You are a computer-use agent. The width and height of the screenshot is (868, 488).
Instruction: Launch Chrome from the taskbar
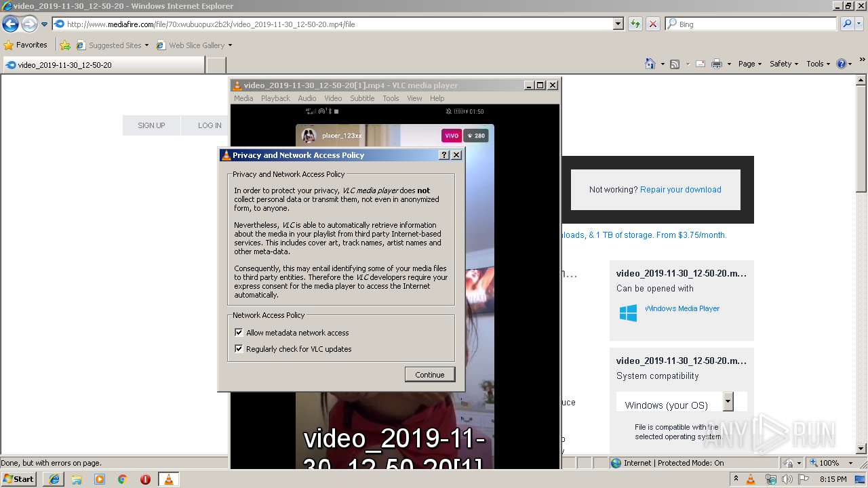click(123, 479)
